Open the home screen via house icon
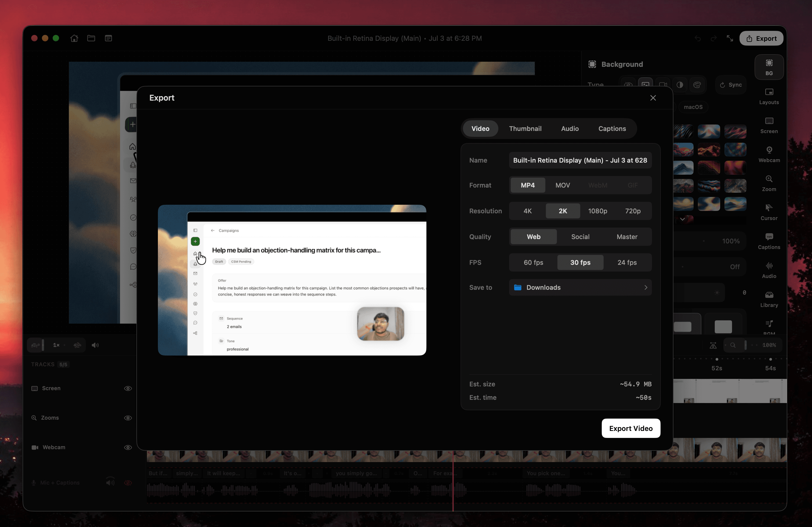This screenshot has height=527, width=812. pyautogui.click(x=74, y=38)
